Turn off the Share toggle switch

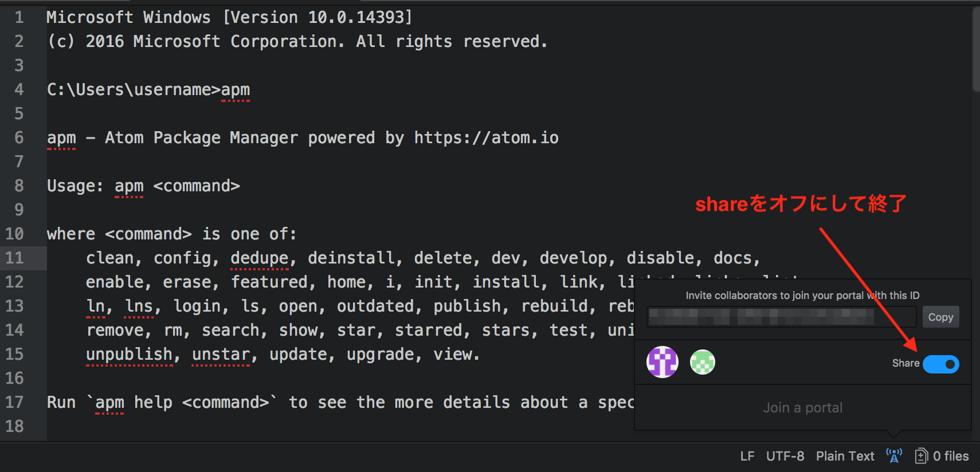pyautogui.click(x=941, y=364)
